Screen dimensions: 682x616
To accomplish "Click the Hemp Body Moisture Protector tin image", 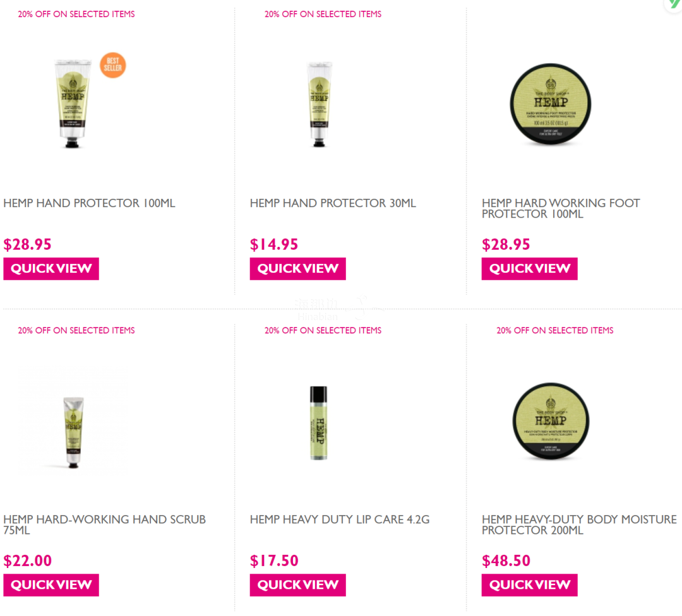I will coord(551,421).
